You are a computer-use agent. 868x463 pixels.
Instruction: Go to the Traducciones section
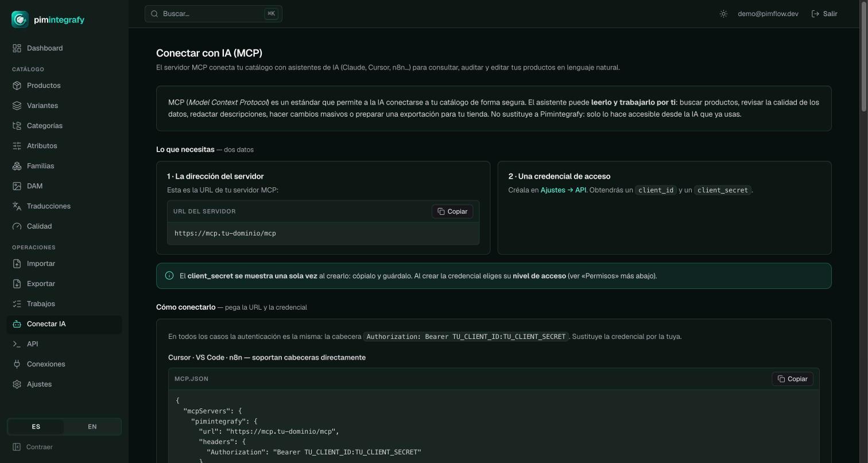tap(64, 206)
